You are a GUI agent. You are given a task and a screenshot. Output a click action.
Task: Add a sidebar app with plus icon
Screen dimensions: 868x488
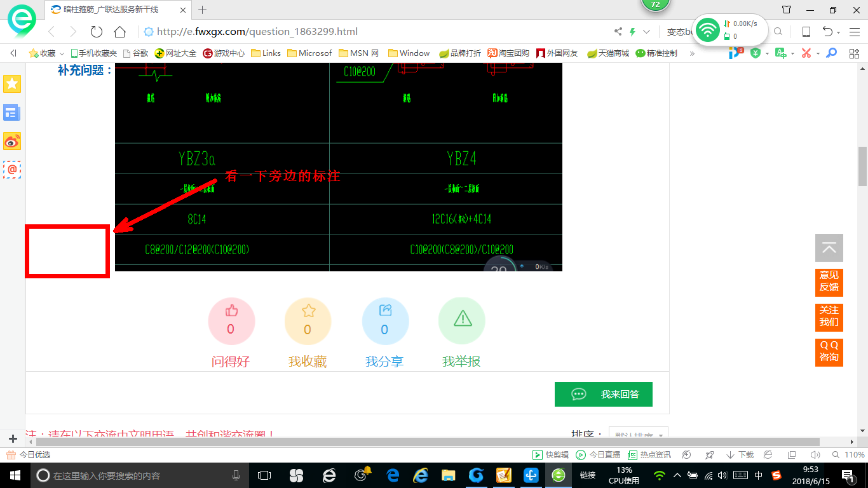coord(13,438)
